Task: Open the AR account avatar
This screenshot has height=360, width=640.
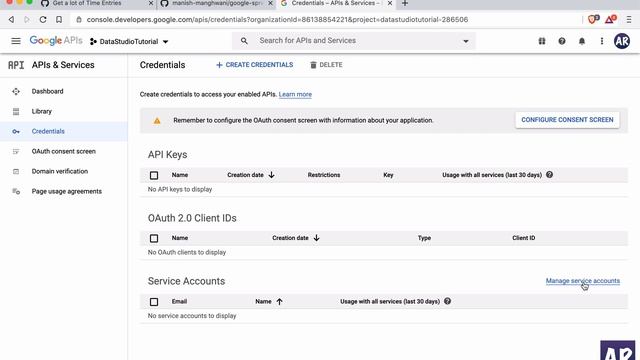Action: point(622,41)
